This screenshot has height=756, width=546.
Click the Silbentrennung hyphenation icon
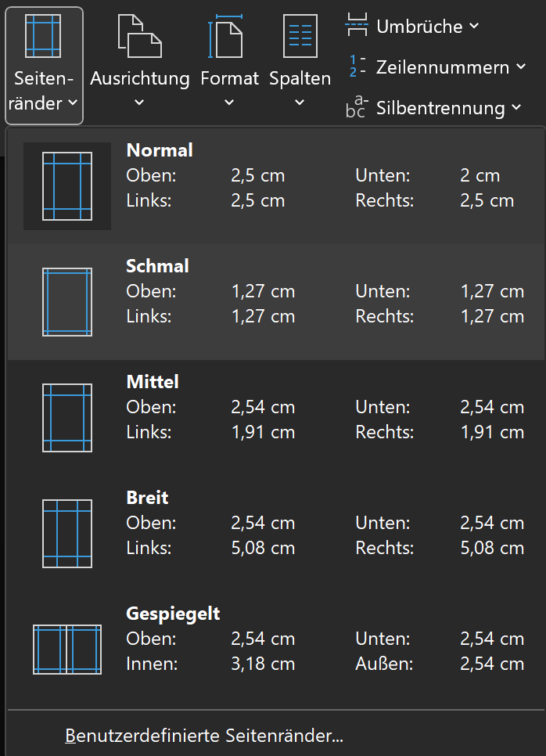pyautogui.click(x=357, y=107)
